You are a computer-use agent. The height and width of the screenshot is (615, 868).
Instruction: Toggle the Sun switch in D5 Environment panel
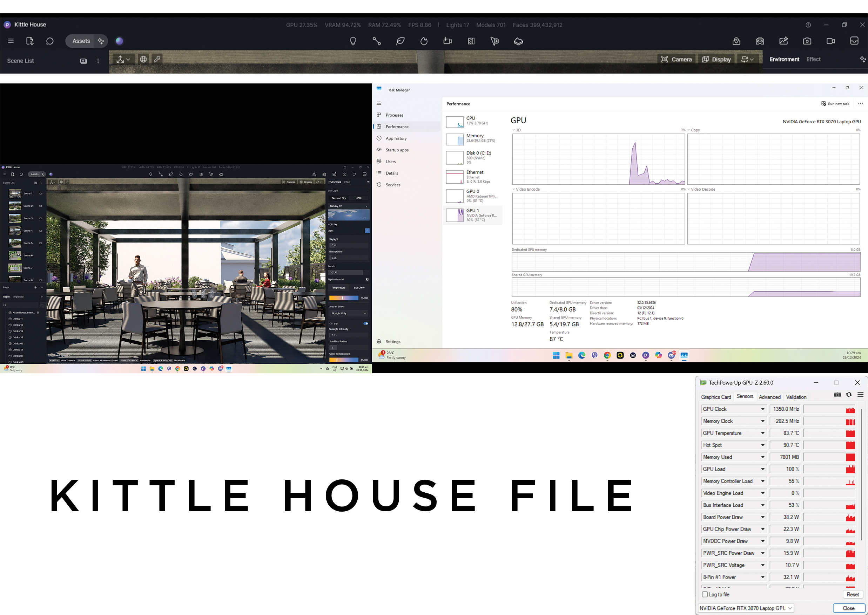(365, 324)
